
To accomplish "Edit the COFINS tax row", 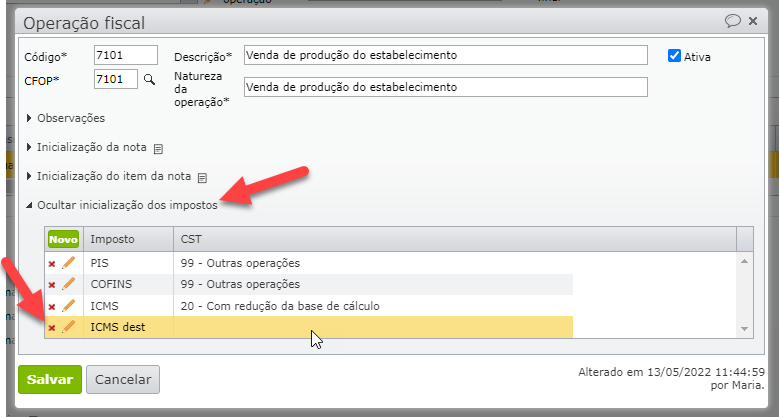I will pos(69,284).
